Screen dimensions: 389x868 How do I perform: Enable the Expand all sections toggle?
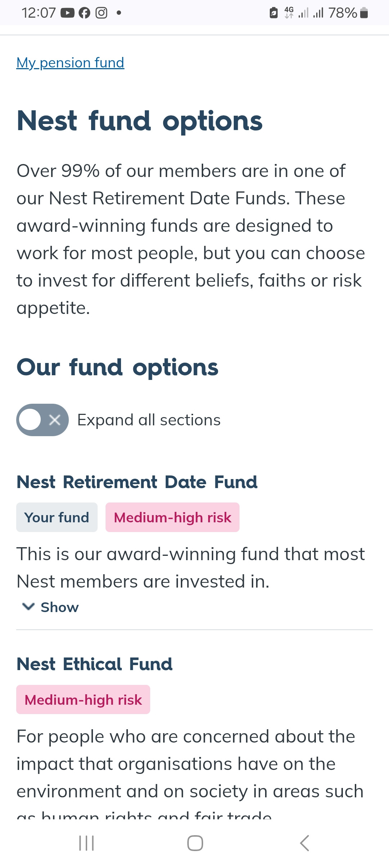click(42, 420)
